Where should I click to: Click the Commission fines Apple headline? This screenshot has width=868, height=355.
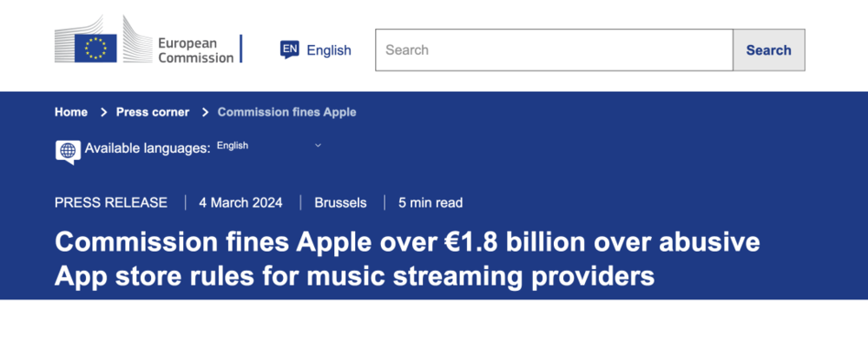[x=406, y=258]
